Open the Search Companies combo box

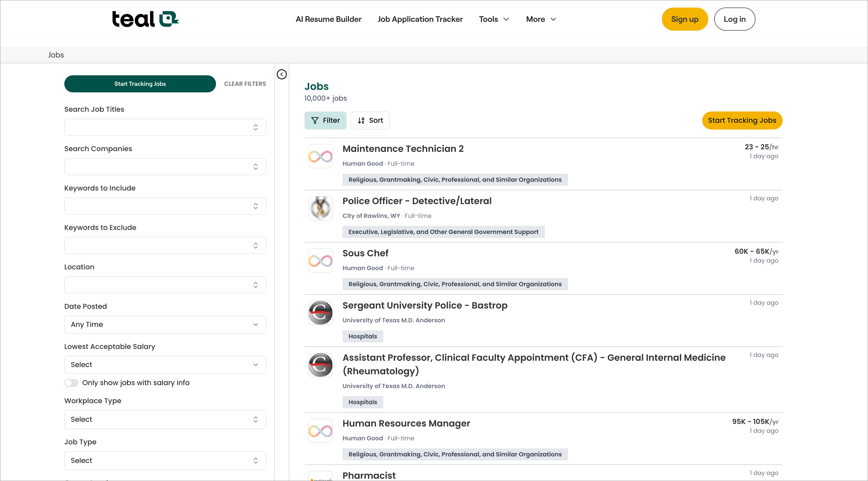point(165,167)
